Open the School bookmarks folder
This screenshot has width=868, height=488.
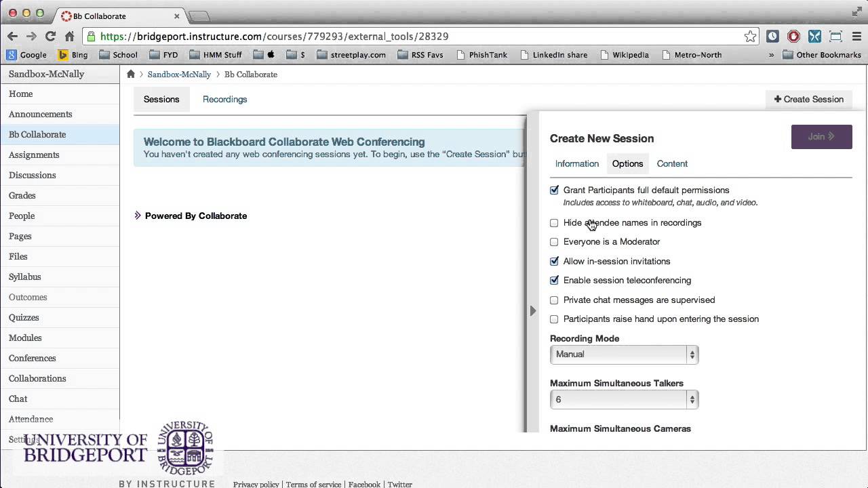[x=119, y=55]
